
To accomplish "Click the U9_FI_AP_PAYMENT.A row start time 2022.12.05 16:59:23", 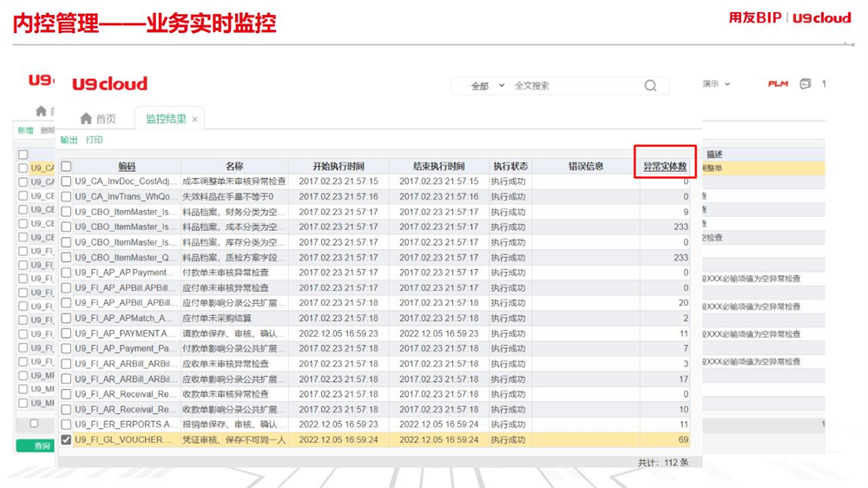I will (x=339, y=333).
